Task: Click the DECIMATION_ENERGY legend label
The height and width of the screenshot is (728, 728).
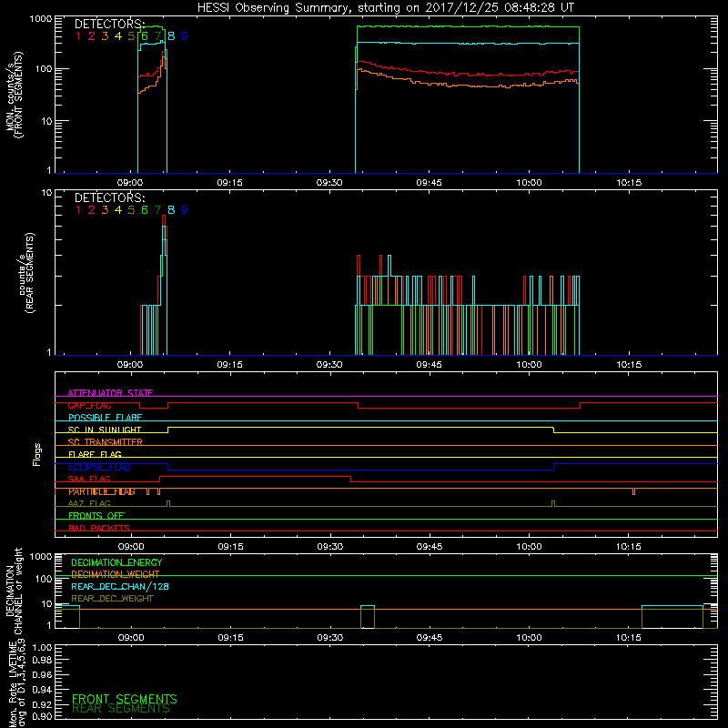Action: coord(116,562)
